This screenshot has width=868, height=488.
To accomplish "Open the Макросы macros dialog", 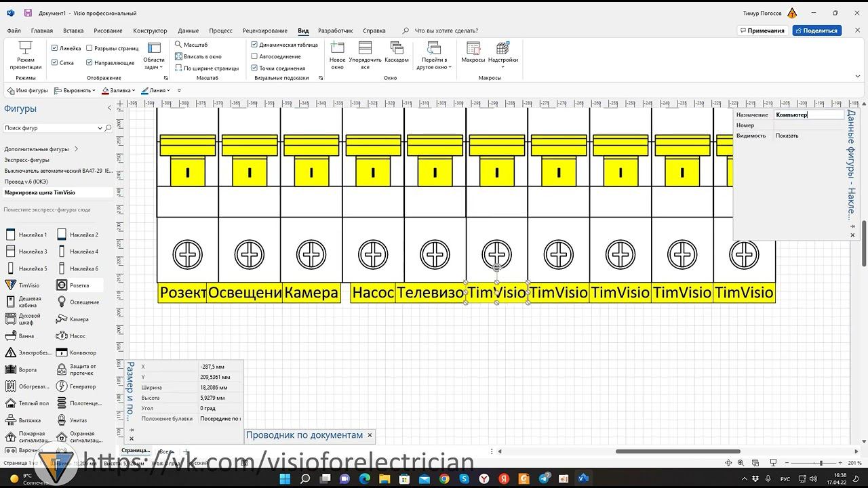I will coord(473,53).
